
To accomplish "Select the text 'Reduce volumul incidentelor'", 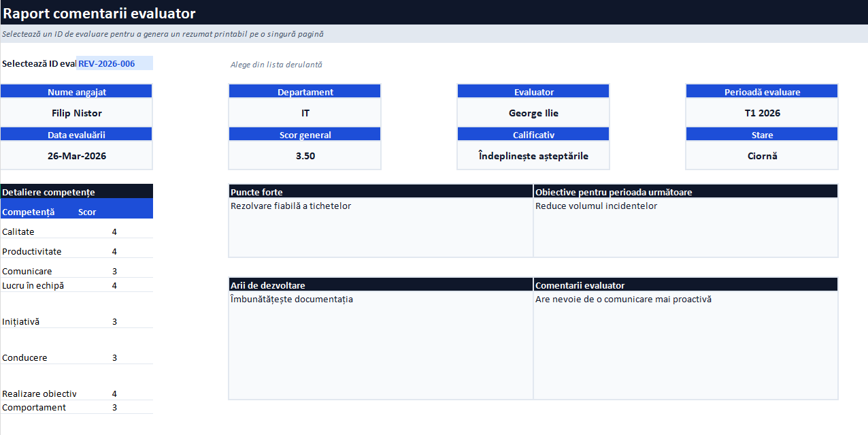I will pos(597,206).
